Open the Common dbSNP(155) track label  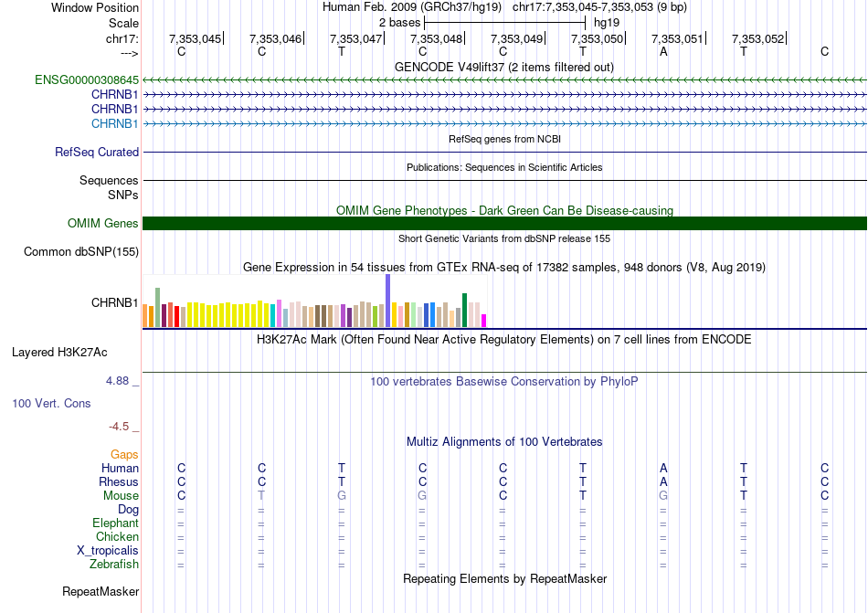pos(81,252)
